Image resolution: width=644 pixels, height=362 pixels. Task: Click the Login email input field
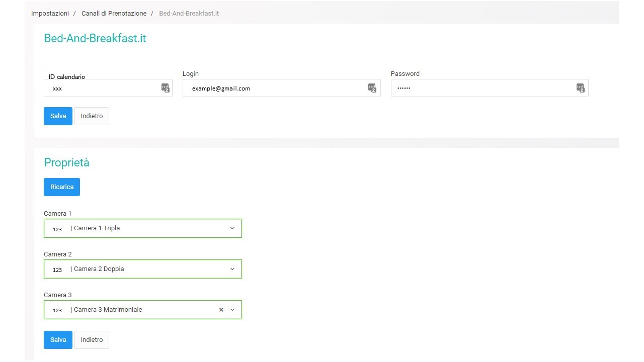[x=282, y=88]
